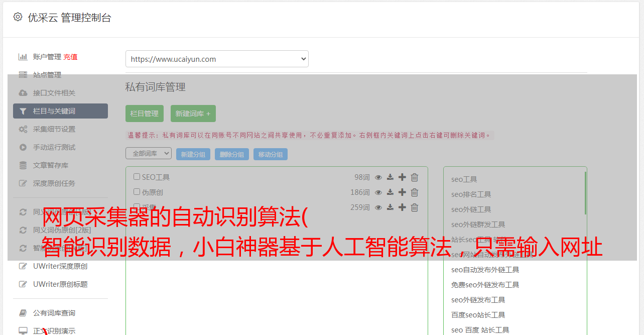Click plus icon in SEO工具 row
This screenshot has height=335, width=644.
click(402, 177)
